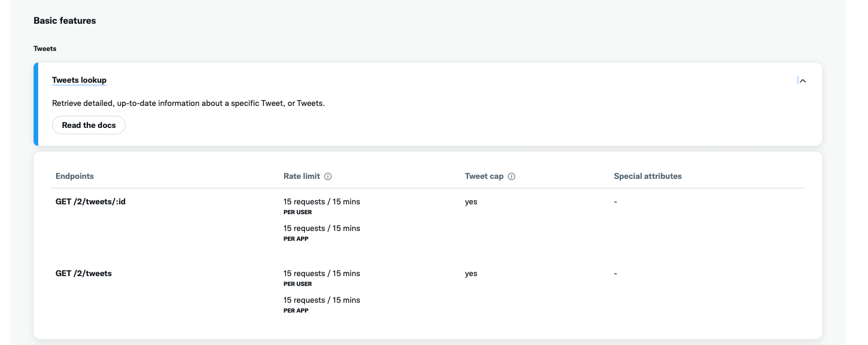Click the info icon beside Tweet cap
The height and width of the screenshot is (345, 868).
pyautogui.click(x=512, y=177)
